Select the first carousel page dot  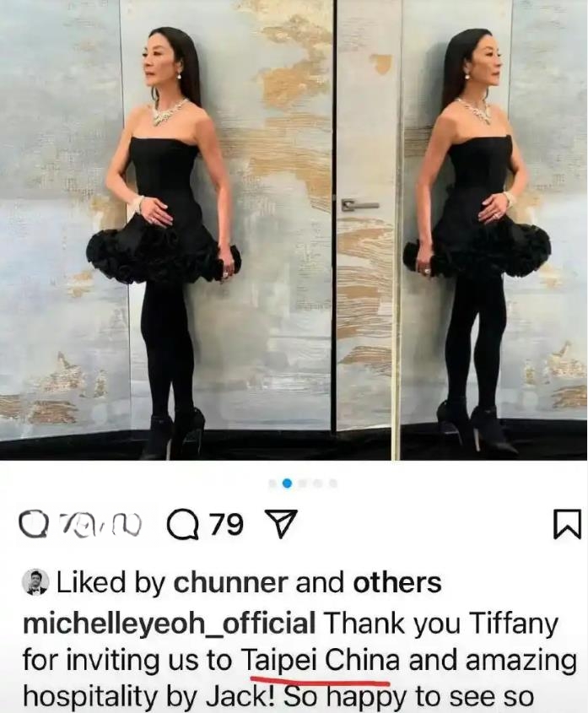[x=272, y=483]
